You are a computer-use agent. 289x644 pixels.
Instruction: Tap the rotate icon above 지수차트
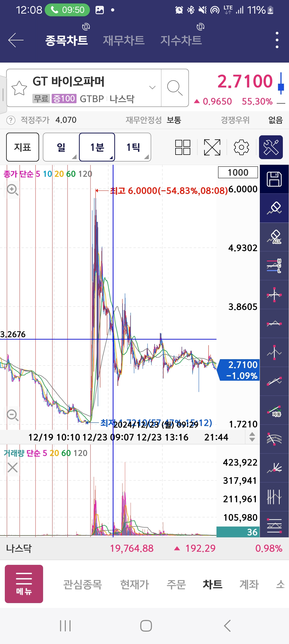tap(200, 27)
